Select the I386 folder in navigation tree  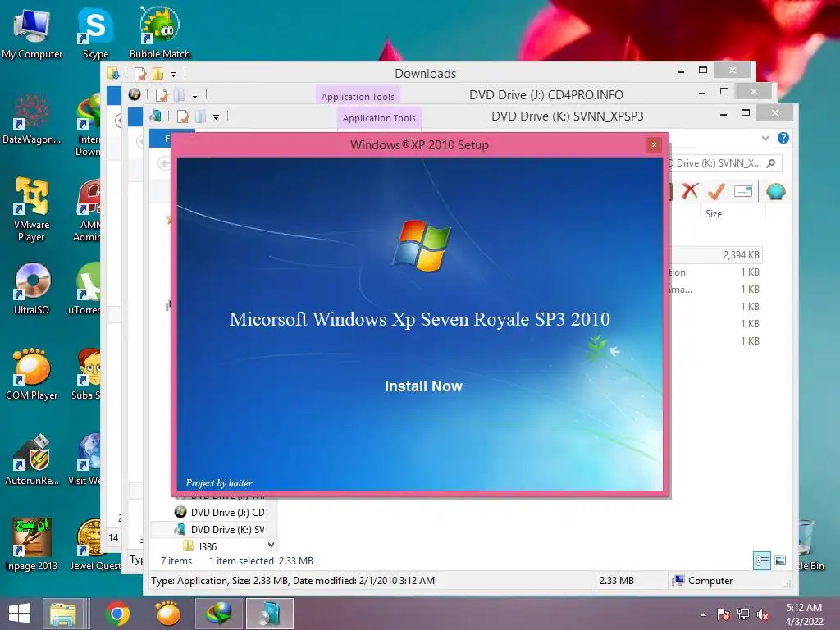tap(200, 546)
